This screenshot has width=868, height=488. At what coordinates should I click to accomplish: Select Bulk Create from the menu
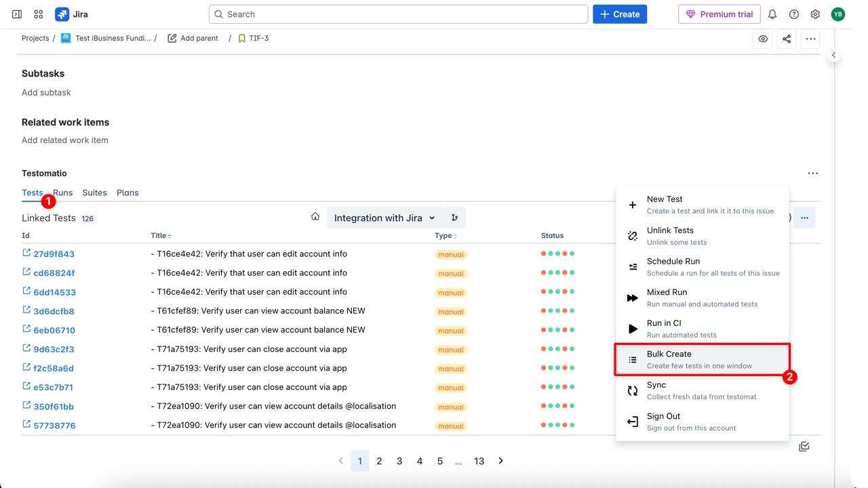(x=702, y=359)
